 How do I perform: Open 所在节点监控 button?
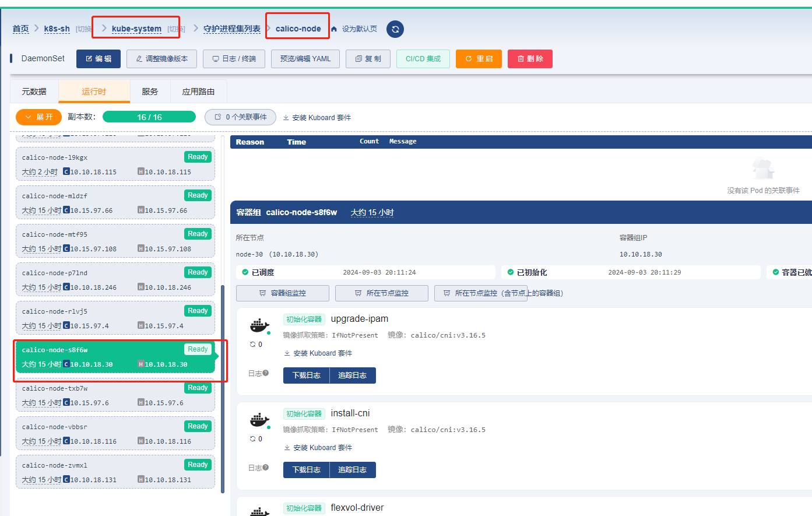click(x=382, y=293)
